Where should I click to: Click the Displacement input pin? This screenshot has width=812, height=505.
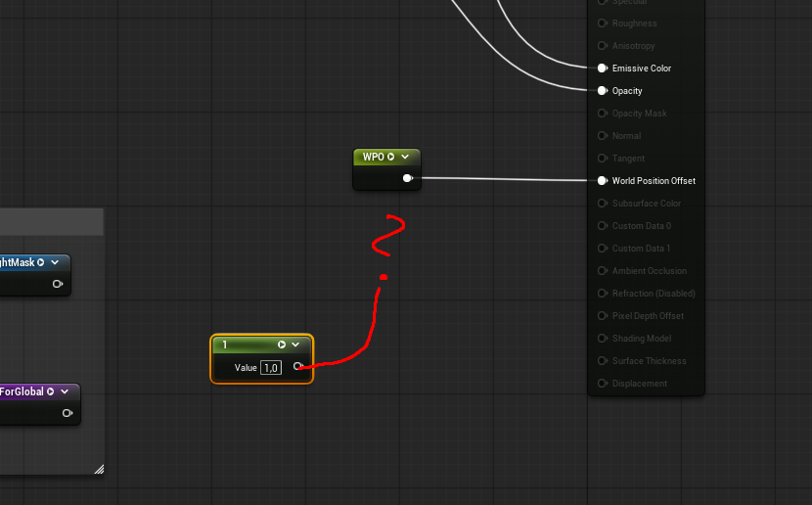(x=603, y=384)
